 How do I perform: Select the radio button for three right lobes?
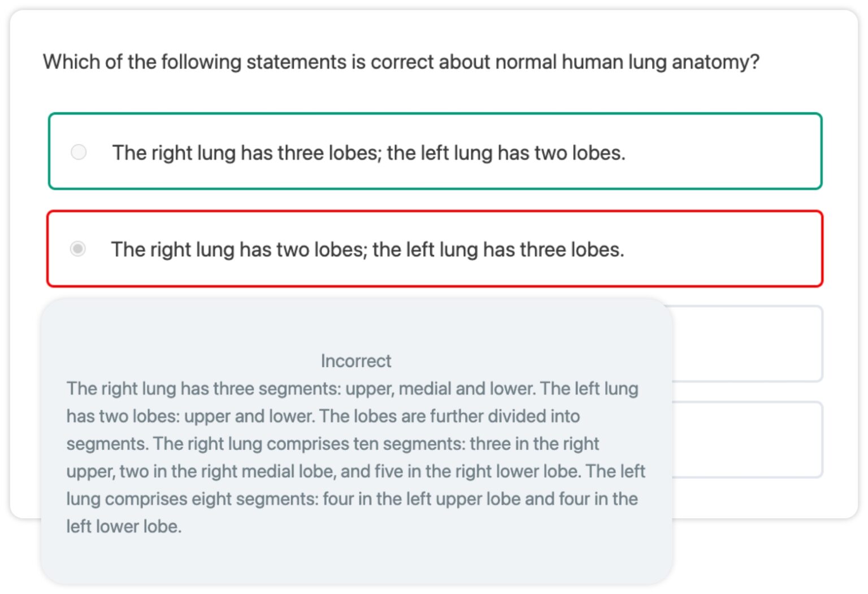click(79, 152)
